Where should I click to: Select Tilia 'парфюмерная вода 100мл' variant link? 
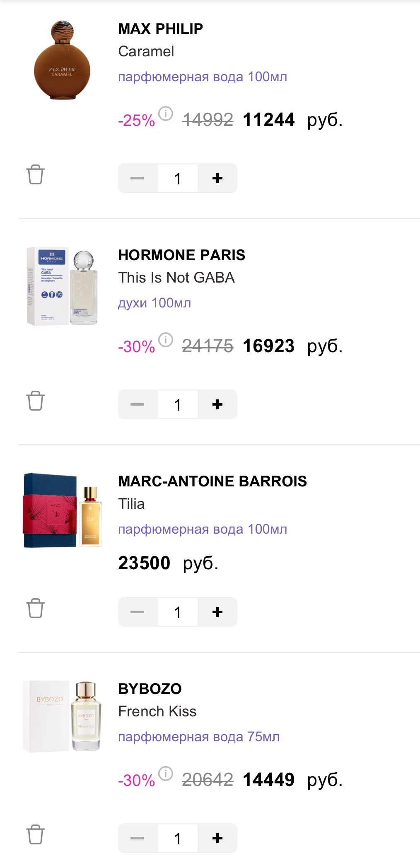203,529
